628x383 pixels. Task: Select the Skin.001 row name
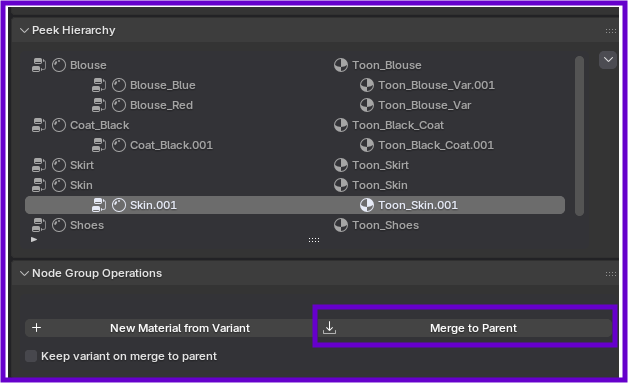click(153, 205)
